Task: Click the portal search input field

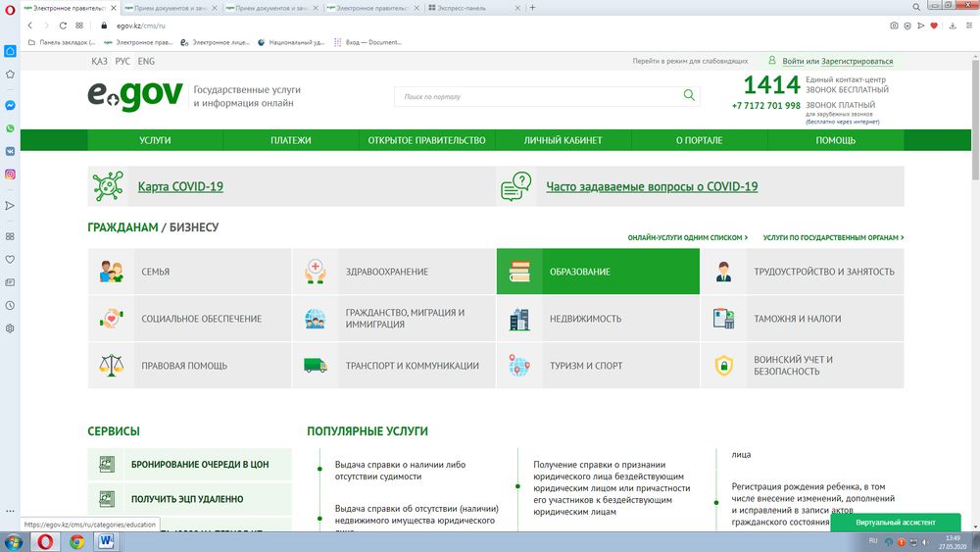Action: 539,96
